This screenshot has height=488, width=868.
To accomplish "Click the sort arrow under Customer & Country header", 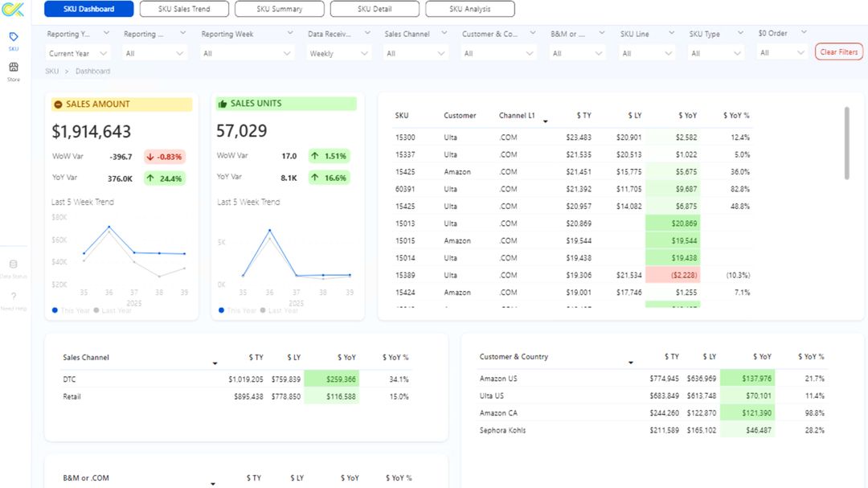I will coord(631,363).
